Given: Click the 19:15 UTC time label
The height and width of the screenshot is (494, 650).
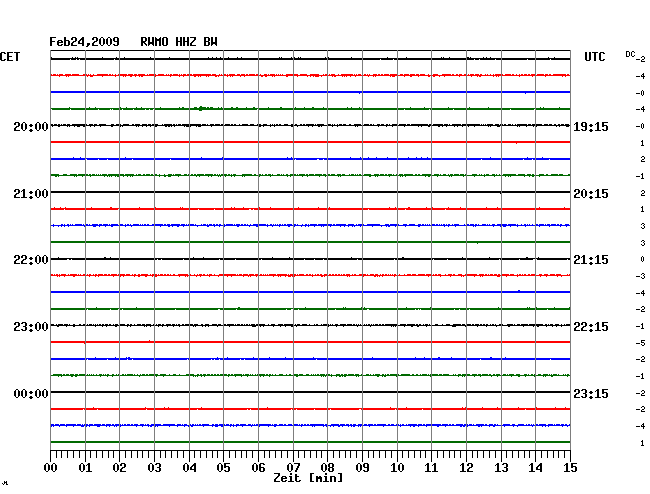Looking at the screenshot, I should coord(591,127).
